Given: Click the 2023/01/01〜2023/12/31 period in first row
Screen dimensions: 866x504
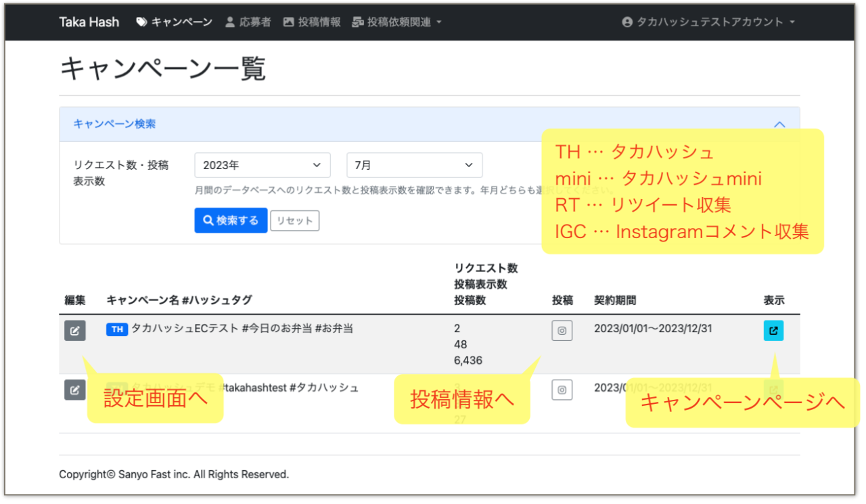Looking at the screenshot, I should (653, 329).
